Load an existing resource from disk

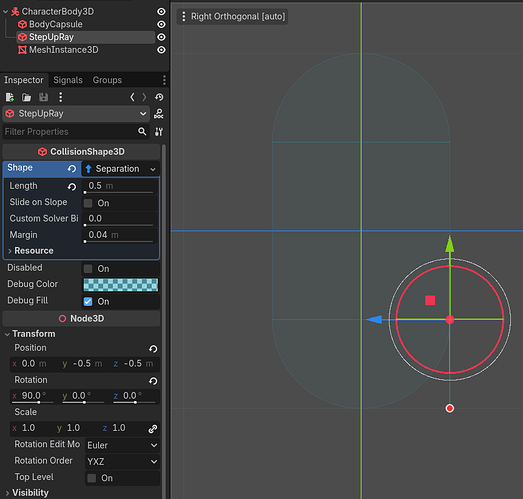coord(26,97)
